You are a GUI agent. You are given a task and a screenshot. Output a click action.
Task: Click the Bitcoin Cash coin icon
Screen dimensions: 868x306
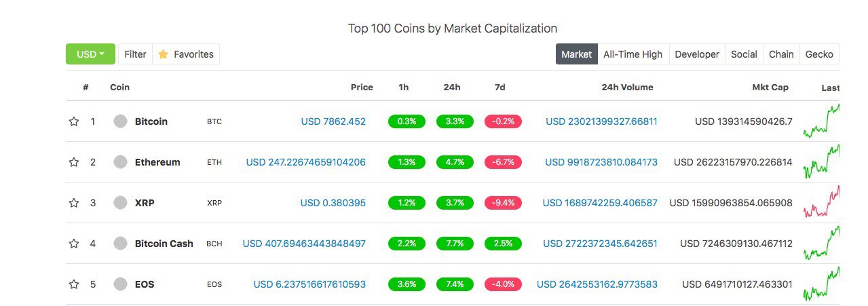(120, 244)
